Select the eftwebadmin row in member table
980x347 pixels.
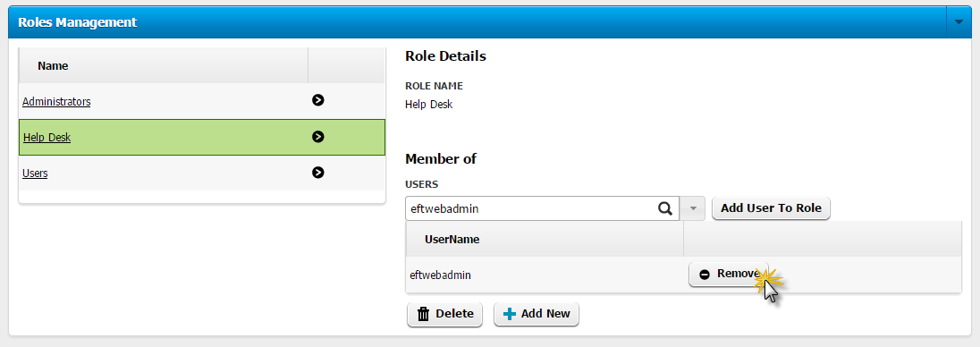pos(683,275)
